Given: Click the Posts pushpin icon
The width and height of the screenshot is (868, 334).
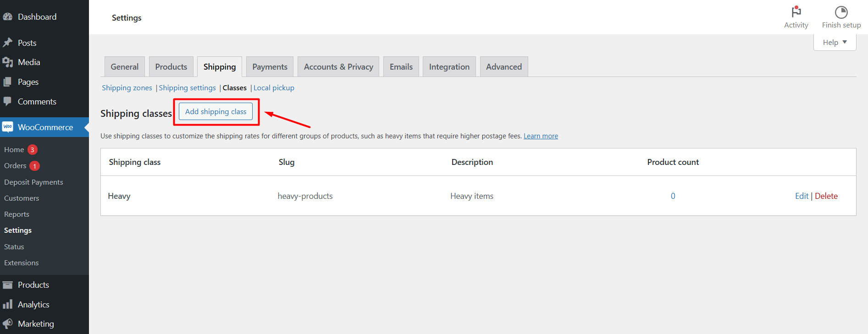Looking at the screenshot, I should [7, 43].
